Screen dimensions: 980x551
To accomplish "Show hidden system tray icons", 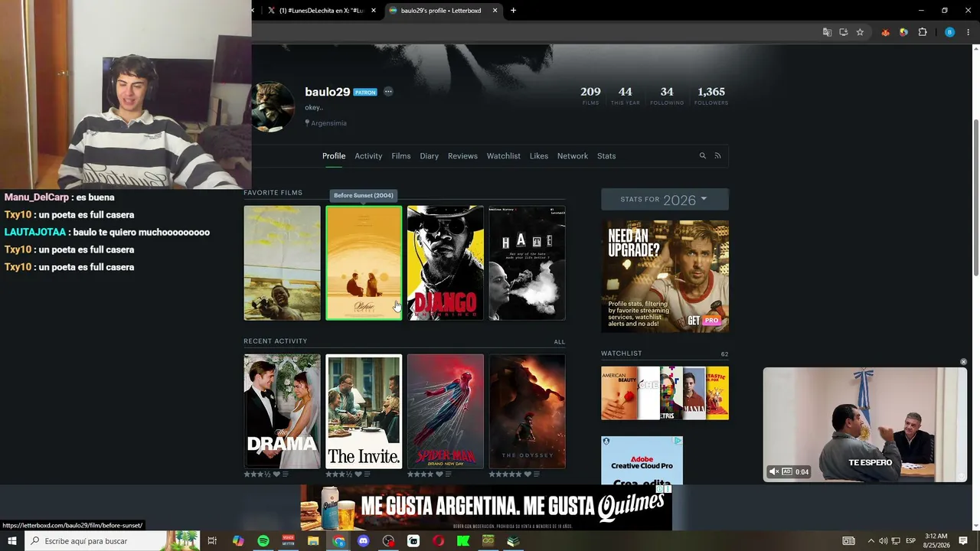I will coord(871,541).
